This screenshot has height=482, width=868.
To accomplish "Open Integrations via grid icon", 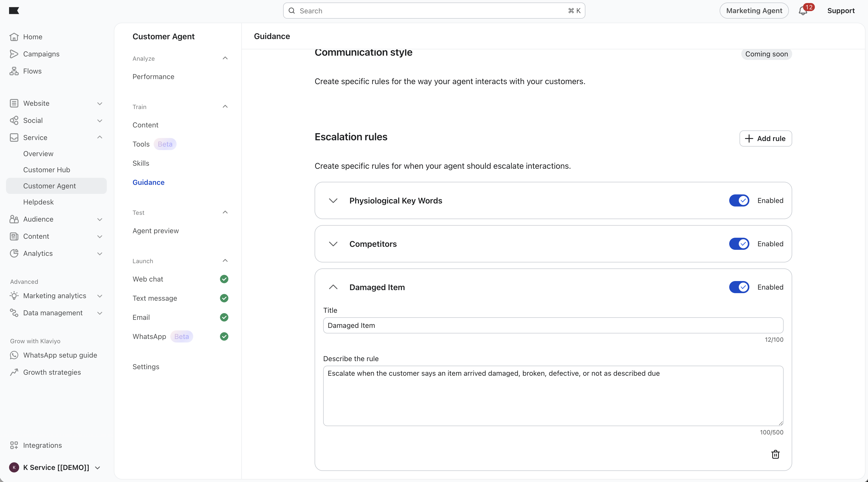I will point(14,445).
